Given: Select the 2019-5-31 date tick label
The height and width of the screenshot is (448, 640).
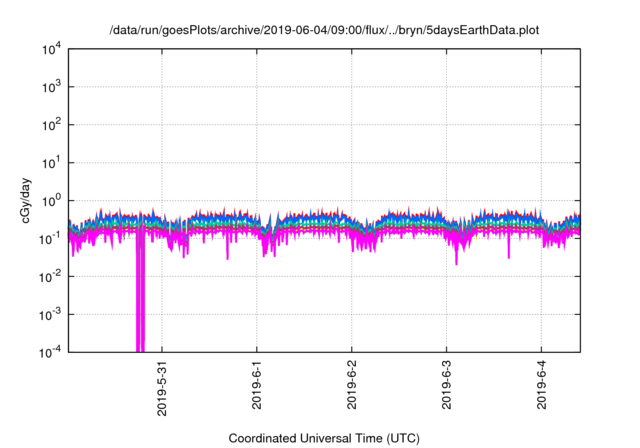Looking at the screenshot, I should (162, 388).
